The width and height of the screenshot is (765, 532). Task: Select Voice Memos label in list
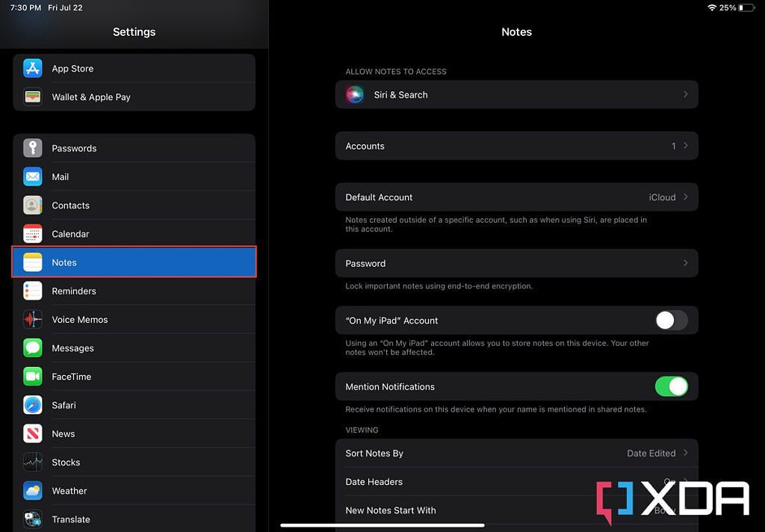[x=79, y=320]
